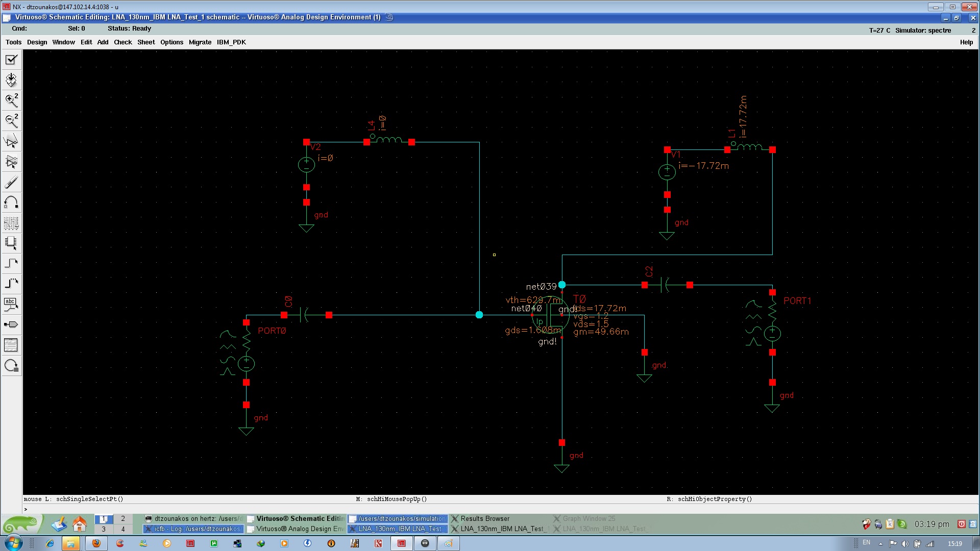
Task: Open the Tools menu
Action: coord(13,42)
